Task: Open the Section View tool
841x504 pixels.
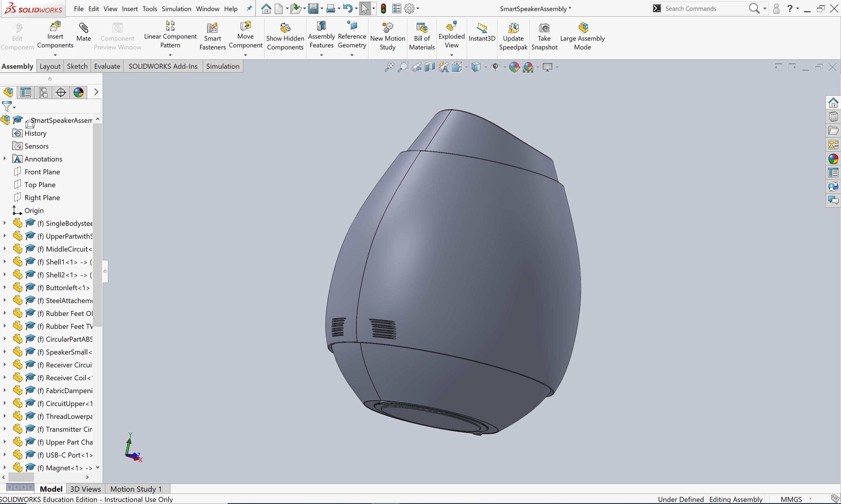Action: tap(430, 67)
